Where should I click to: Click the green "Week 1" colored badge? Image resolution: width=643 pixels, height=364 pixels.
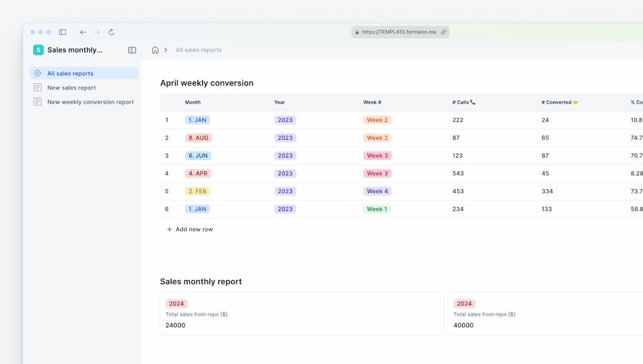pos(377,209)
